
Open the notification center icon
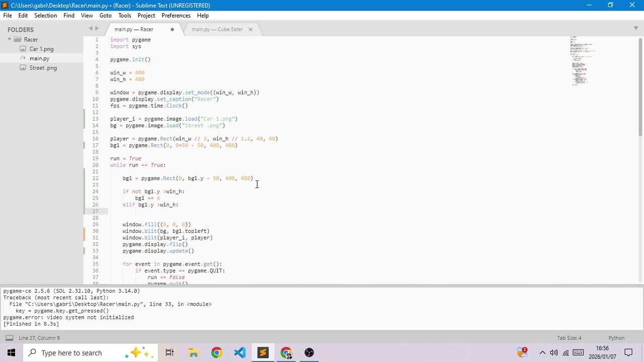point(628,352)
